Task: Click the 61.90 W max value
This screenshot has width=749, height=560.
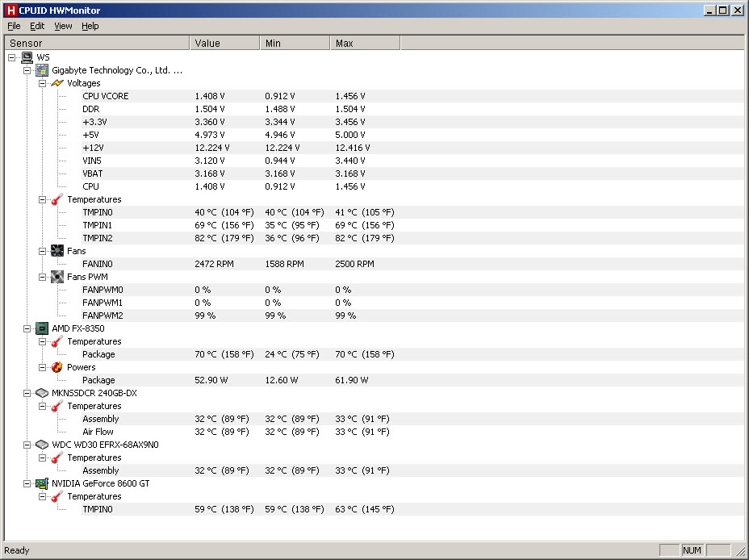Action: point(352,380)
